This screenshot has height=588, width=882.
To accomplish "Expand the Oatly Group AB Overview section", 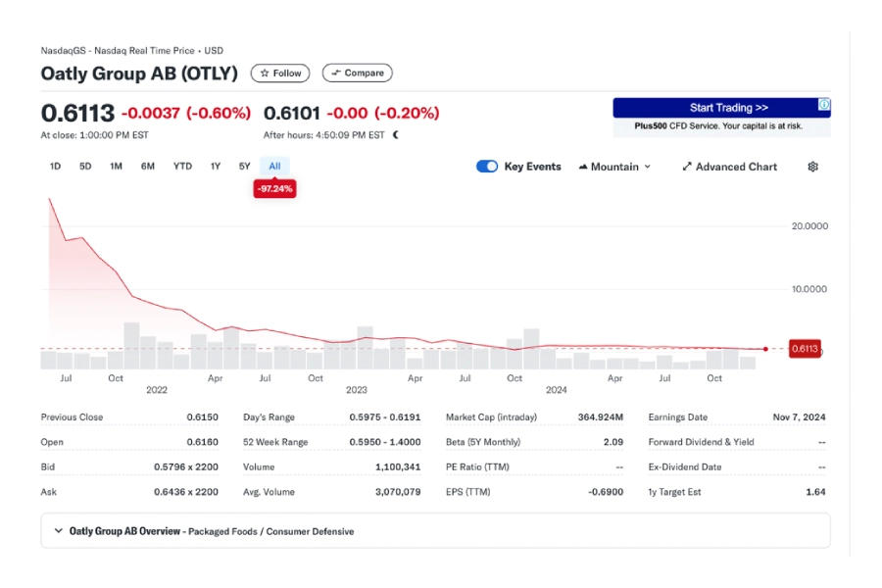I will [435, 530].
